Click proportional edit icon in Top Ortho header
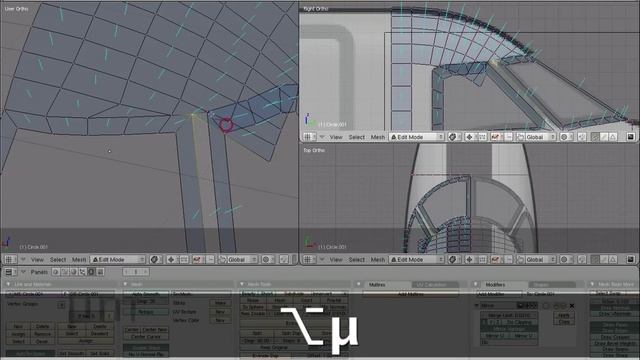Screen dimensions: 640x360 (565, 260)
